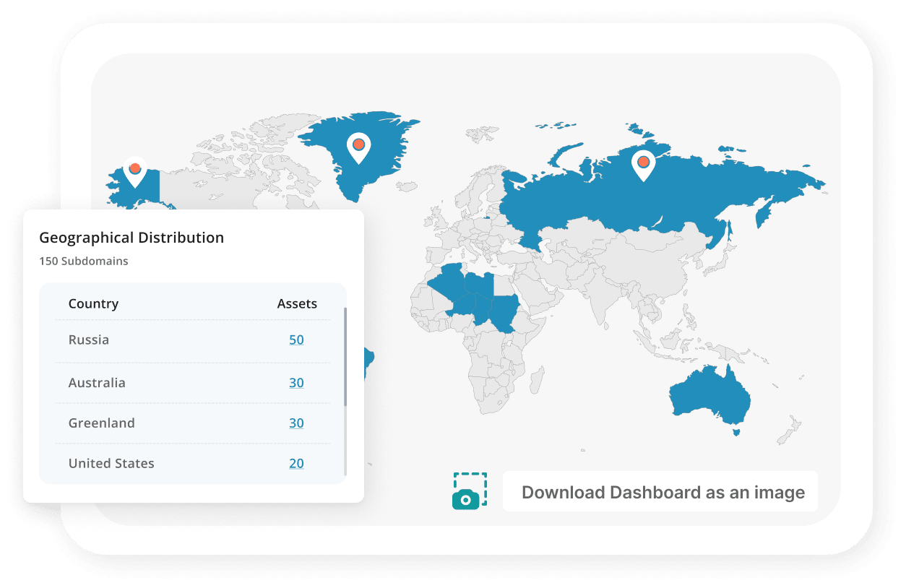Select the map pin over Russia

643,165
